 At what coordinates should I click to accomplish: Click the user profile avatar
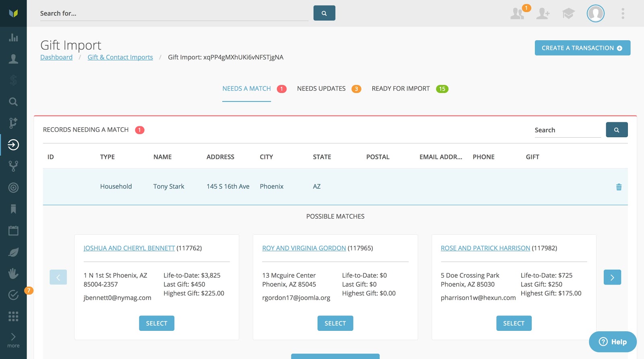click(595, 14)
